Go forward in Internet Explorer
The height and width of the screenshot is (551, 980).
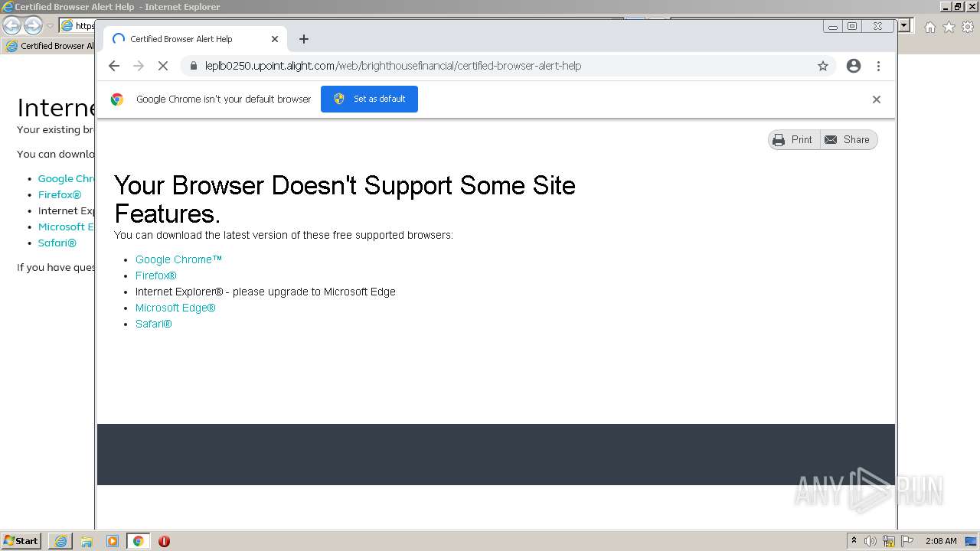tap(33, 25)
